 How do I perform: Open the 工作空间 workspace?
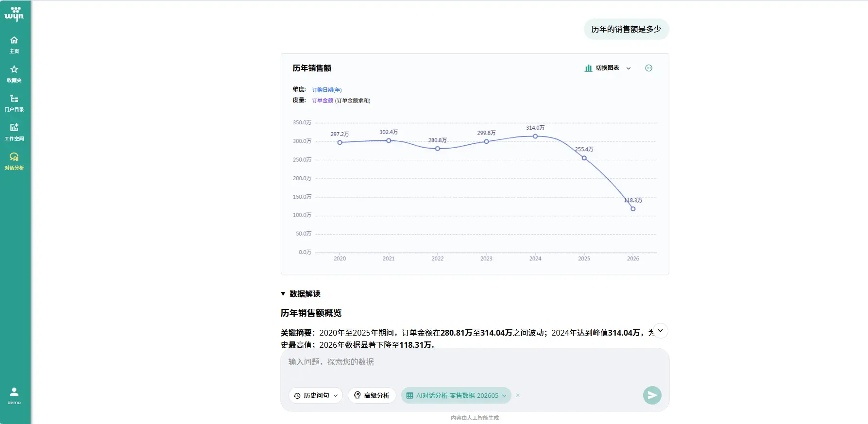[14, 132]
